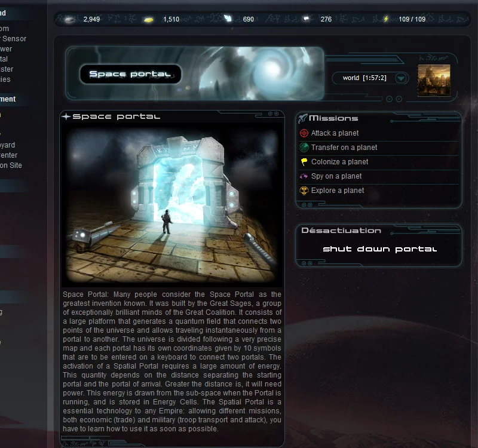
Task: Click the 109 / 109 energy value
Action: click(412, 19)
